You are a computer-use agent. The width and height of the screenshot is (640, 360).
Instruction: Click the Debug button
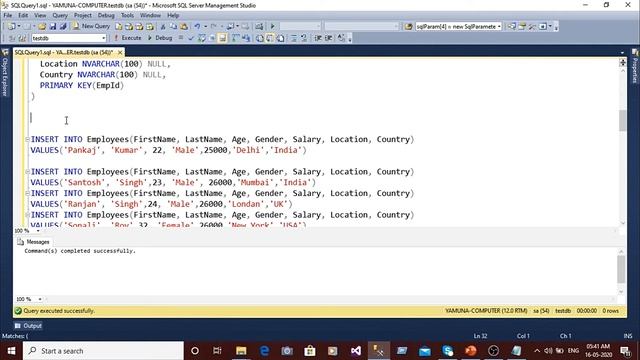click(160, 38)
